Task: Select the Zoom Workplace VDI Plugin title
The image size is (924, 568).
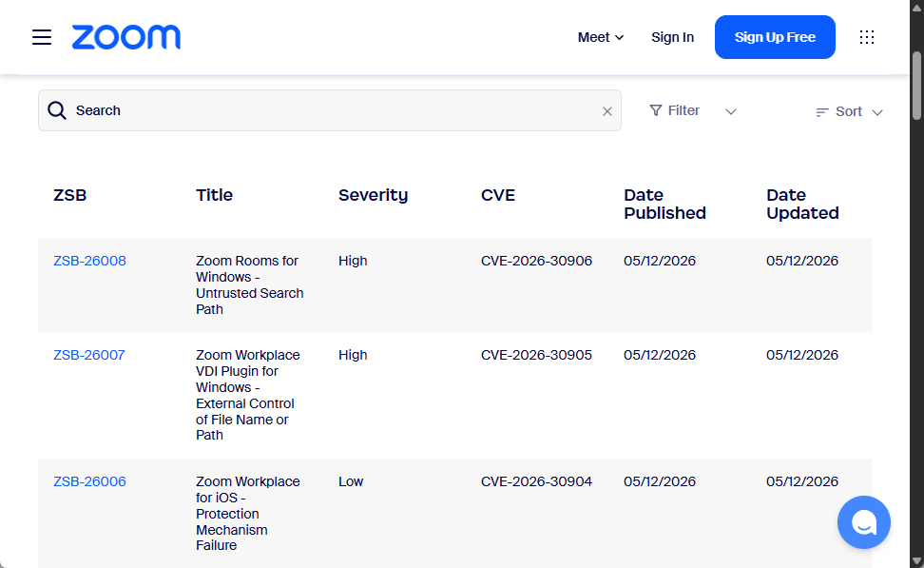Action: click(x=248, y=395)
